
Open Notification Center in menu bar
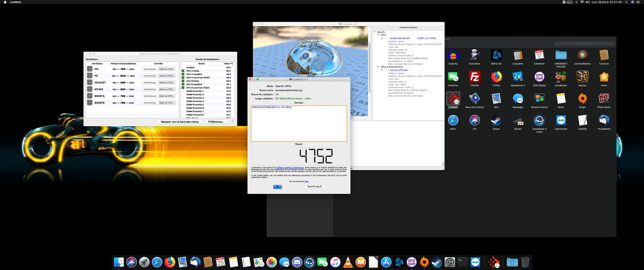tap(638, 2)
